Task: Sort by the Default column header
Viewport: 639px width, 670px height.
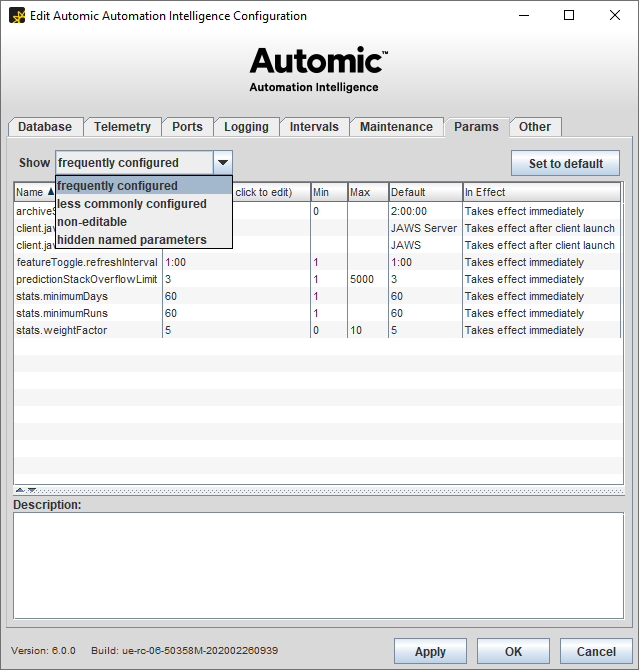Action: pos(426,192)
